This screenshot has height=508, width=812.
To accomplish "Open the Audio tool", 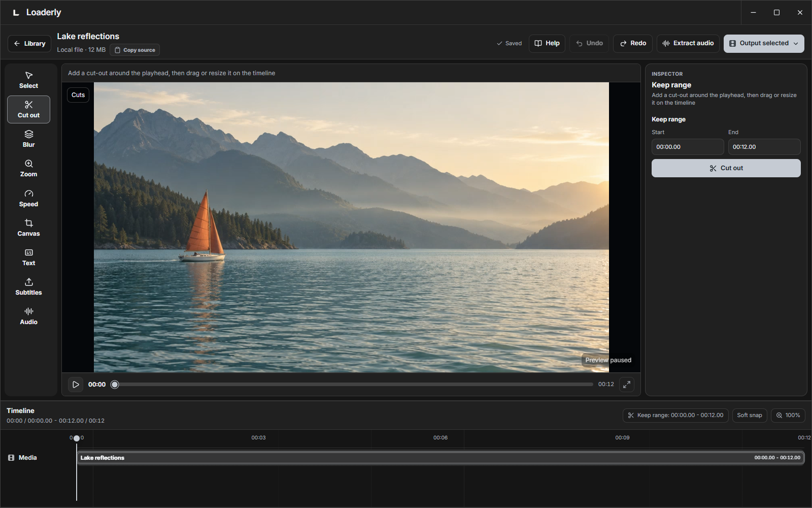I will click(28, 316).
